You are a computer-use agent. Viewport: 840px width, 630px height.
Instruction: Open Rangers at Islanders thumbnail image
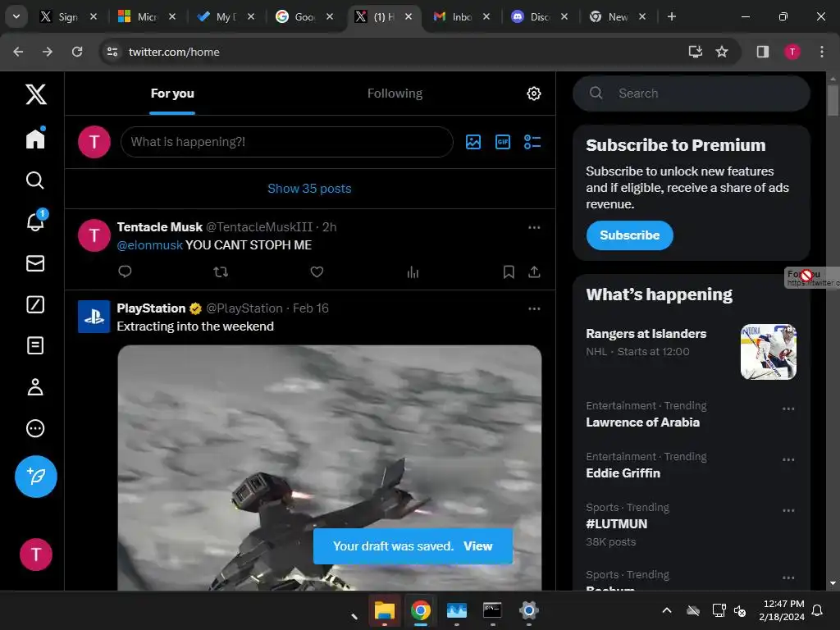768,351
